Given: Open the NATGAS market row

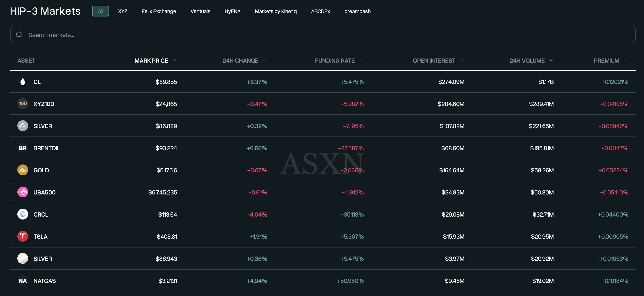Looking at the screenshot, I should click(45, 281).
